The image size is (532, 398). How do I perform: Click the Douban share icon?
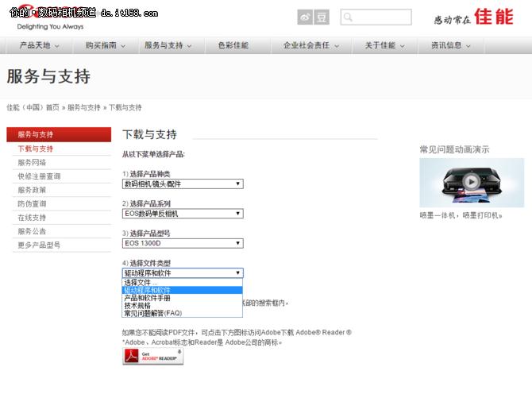322,17
